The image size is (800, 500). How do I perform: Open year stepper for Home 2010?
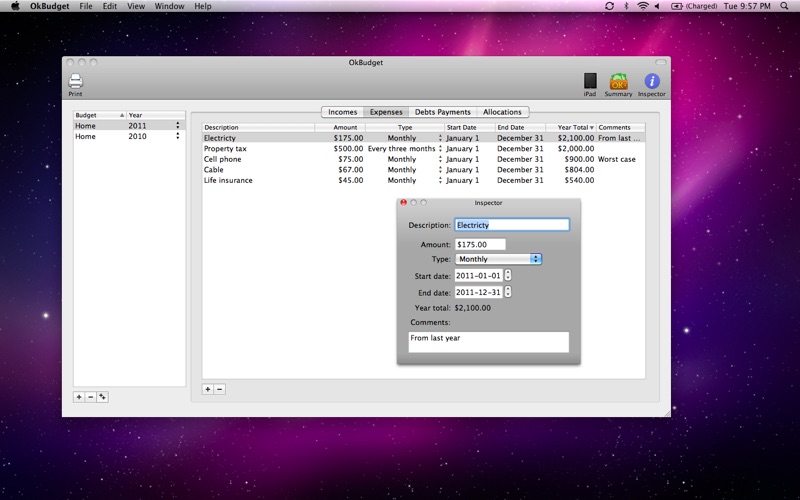(178, 136)
